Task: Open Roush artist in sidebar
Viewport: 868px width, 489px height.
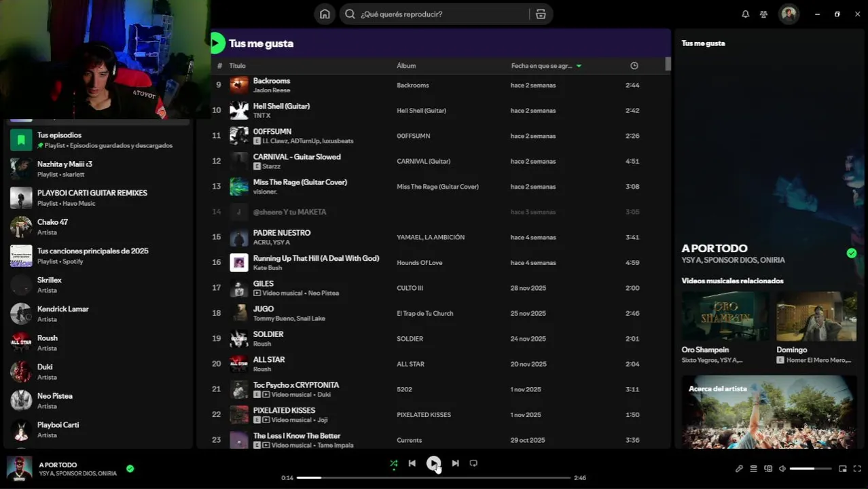Action: point(98,343)
